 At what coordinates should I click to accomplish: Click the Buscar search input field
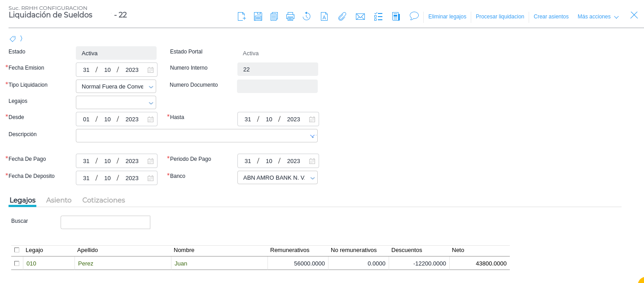click(x=105, y=222)
